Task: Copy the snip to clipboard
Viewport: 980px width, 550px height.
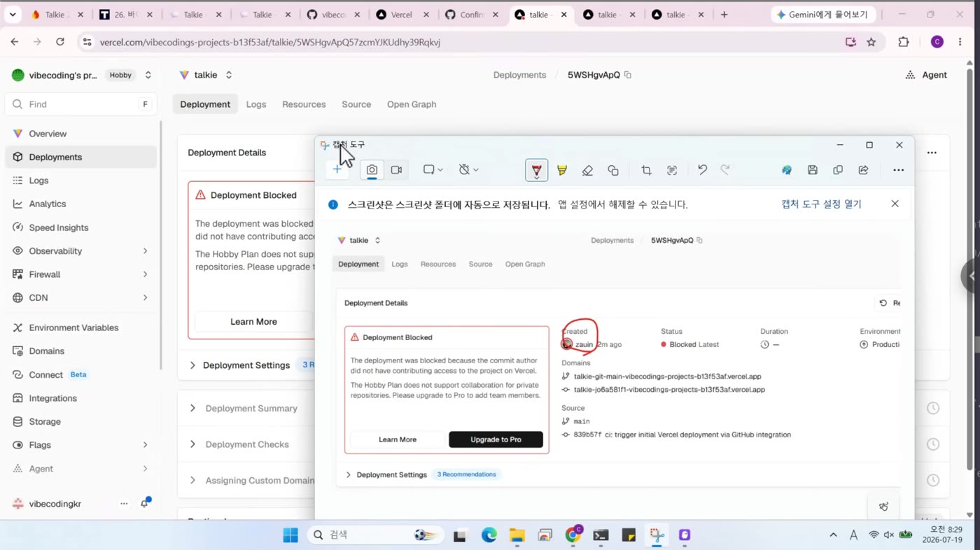Action: pos(838,170)
